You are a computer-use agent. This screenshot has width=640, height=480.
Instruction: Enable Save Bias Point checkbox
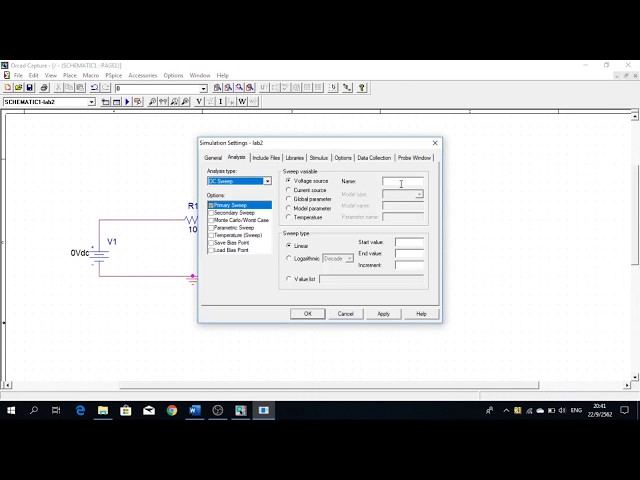[x=211, y=243]
